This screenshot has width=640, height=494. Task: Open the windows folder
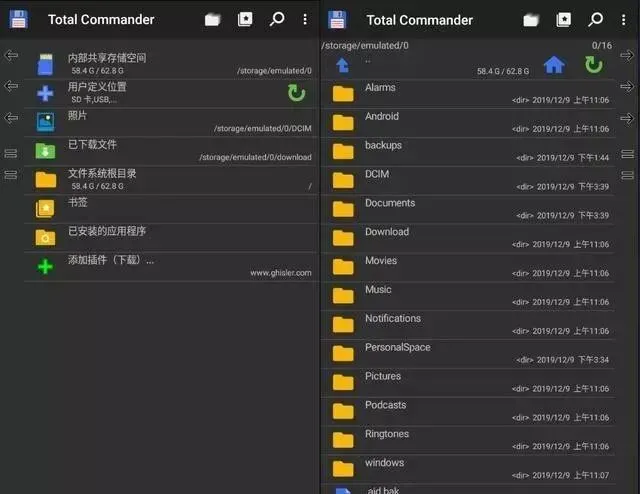[x=469, y=470]
